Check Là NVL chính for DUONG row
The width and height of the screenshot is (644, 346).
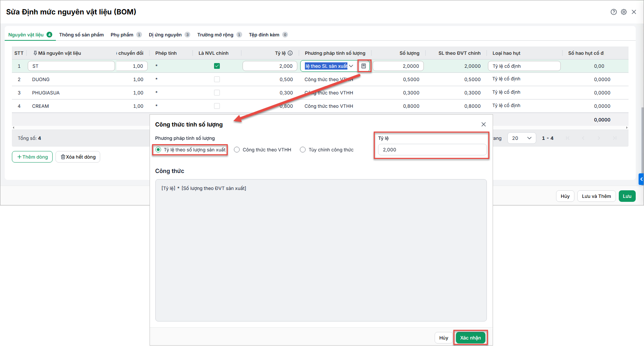(x=217, y=79)
